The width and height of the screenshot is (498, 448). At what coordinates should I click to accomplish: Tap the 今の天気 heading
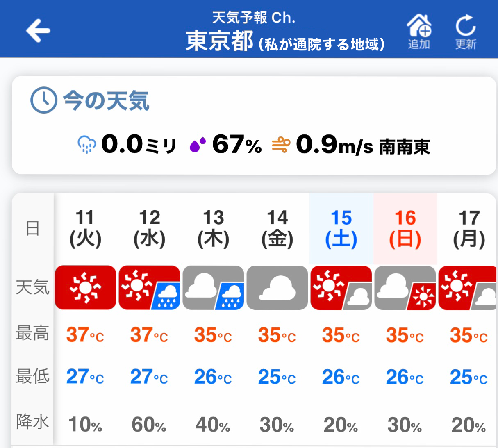(106, 101)
